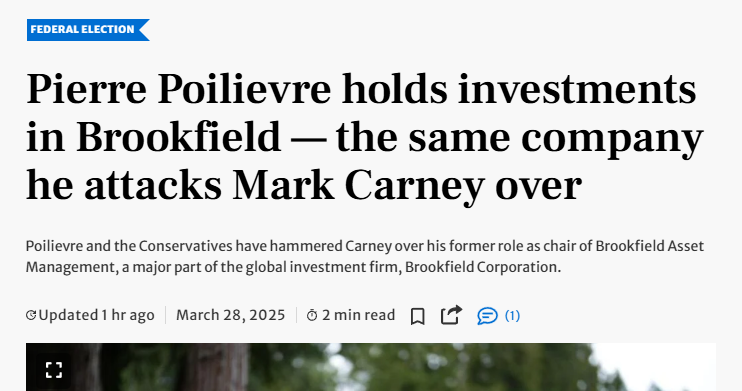Click 'Brookfield Corporation' in the summary text
Viewport: 742px width, 391px height.
coord(483,267)
